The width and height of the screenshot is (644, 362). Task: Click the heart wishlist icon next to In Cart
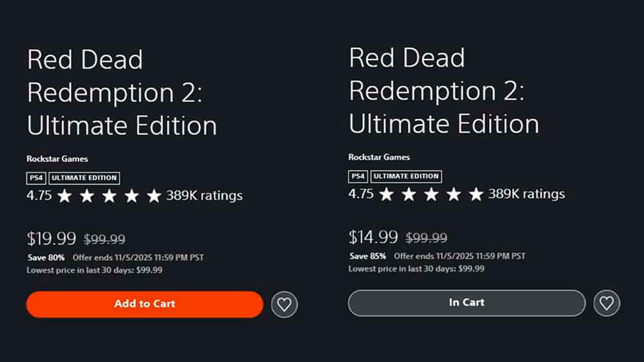pos(606,303)
